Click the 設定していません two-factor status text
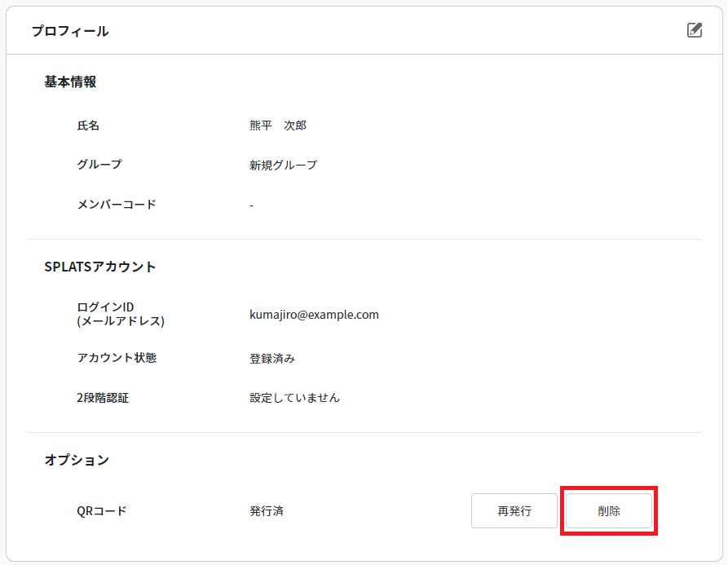Screen dimensions: 728x565 click(x=294, y=398)
